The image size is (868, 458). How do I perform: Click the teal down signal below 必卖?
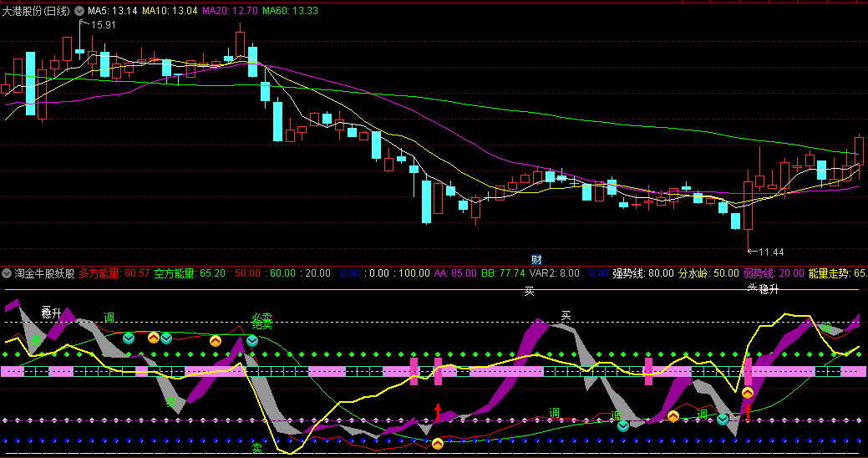point(252,341)
